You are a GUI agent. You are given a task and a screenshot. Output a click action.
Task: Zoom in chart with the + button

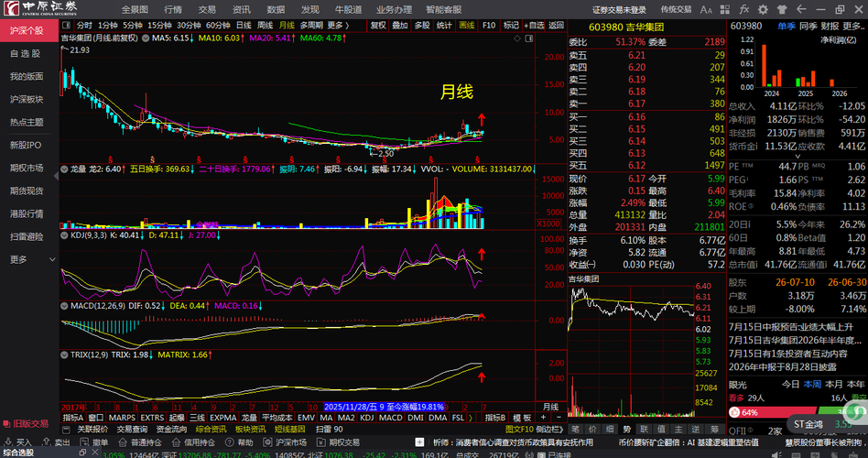point(544,418)
